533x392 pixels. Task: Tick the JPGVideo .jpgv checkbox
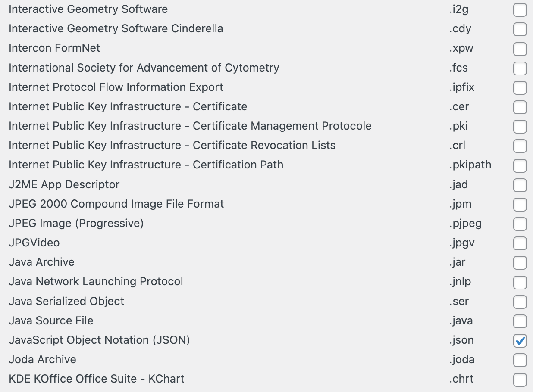click(520, 243)
